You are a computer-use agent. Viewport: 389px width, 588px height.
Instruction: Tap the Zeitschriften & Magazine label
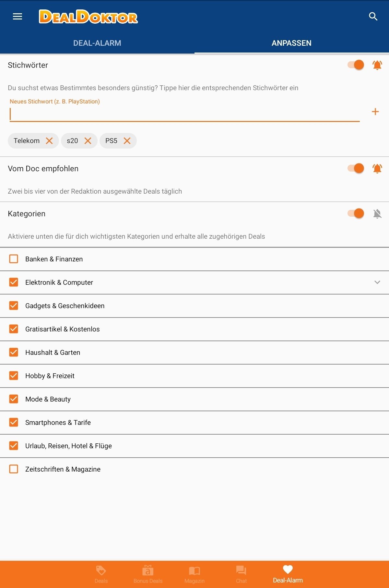coord(63,469)
